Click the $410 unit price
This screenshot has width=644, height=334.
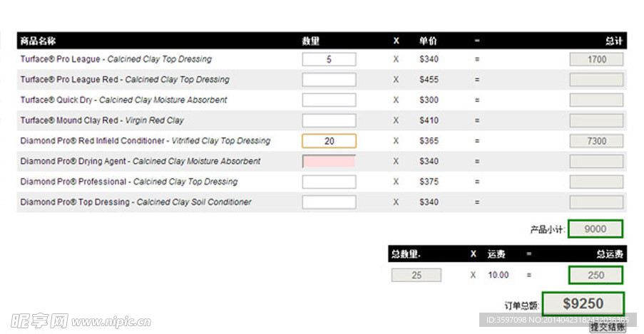pyautogui.click(x=429, y=120)
